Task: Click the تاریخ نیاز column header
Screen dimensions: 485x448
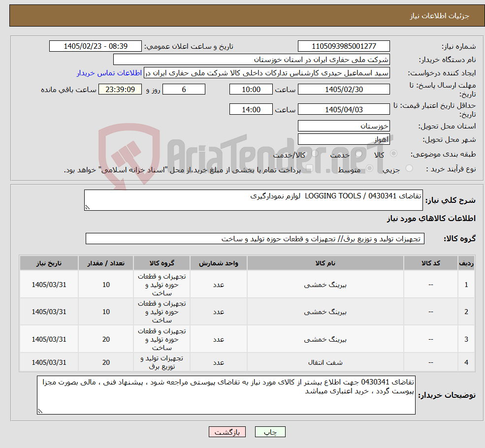Action: coord(49,263)
